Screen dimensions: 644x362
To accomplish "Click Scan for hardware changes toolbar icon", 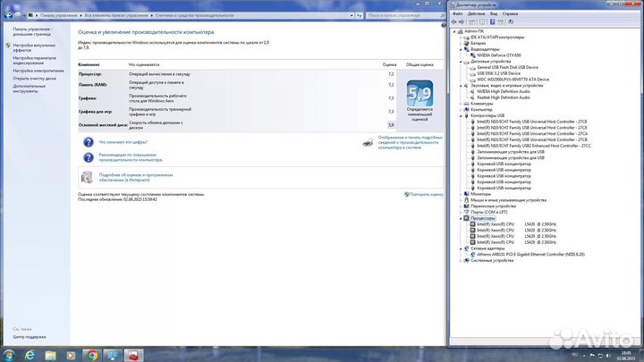I will (x=511, y=21).
